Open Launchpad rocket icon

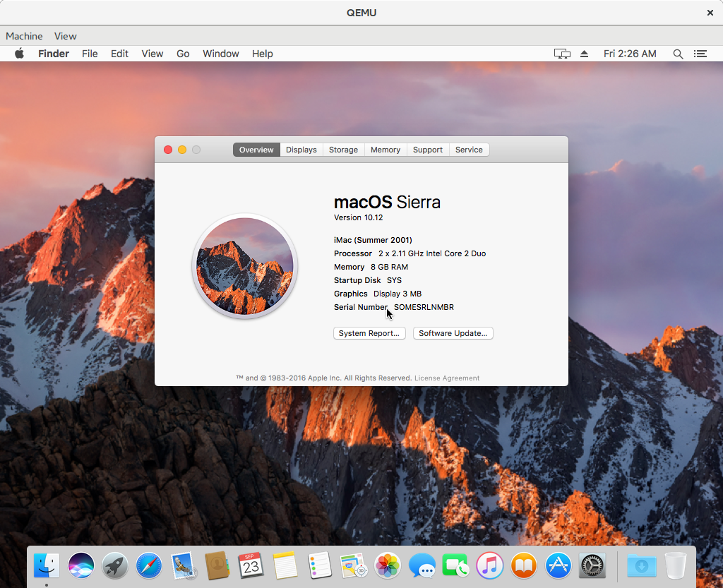115,565
